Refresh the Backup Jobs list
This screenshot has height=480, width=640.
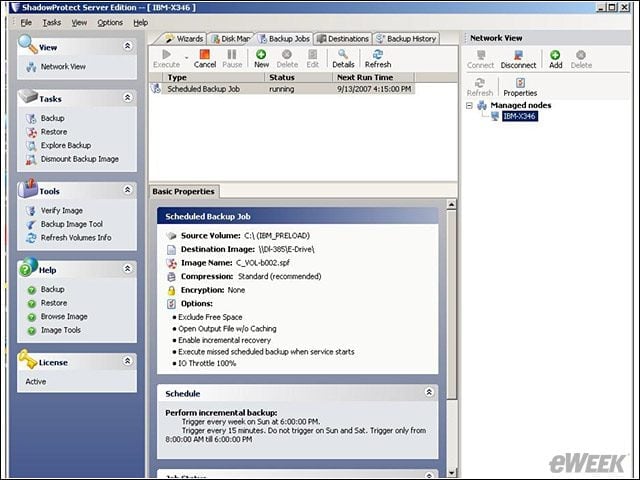(378, 59)
